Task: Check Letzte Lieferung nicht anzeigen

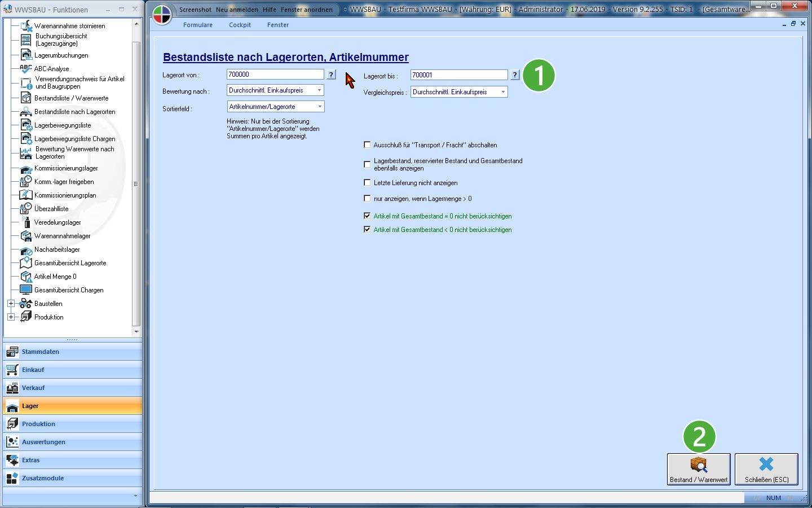Action: coord(367,183)
